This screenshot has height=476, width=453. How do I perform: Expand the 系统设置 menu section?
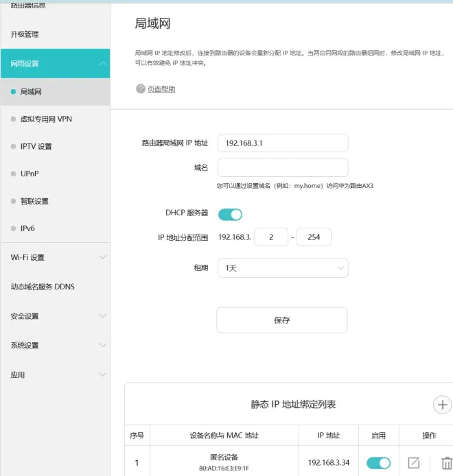[56, 345]
